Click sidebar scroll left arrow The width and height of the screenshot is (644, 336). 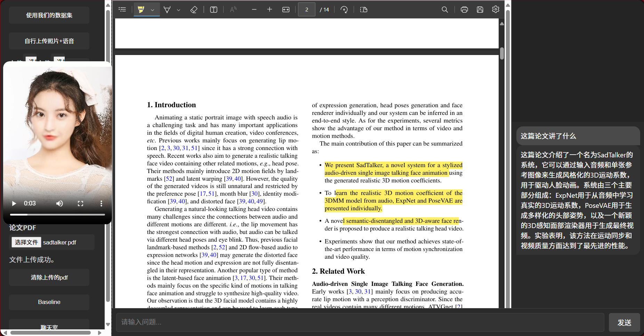(x=5, y=333)
